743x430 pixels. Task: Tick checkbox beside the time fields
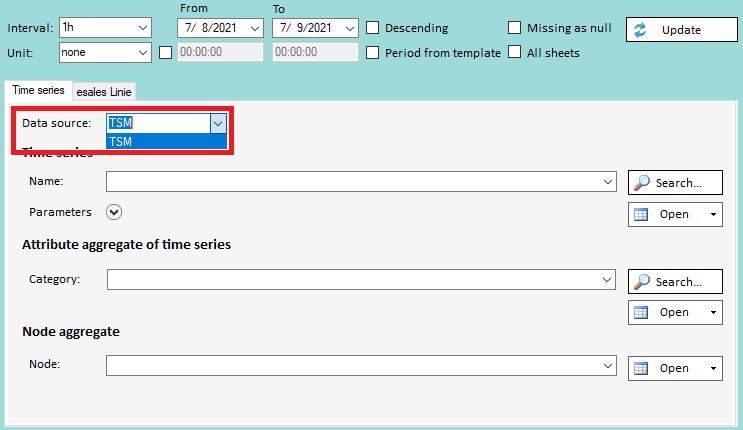pos(165,52)
